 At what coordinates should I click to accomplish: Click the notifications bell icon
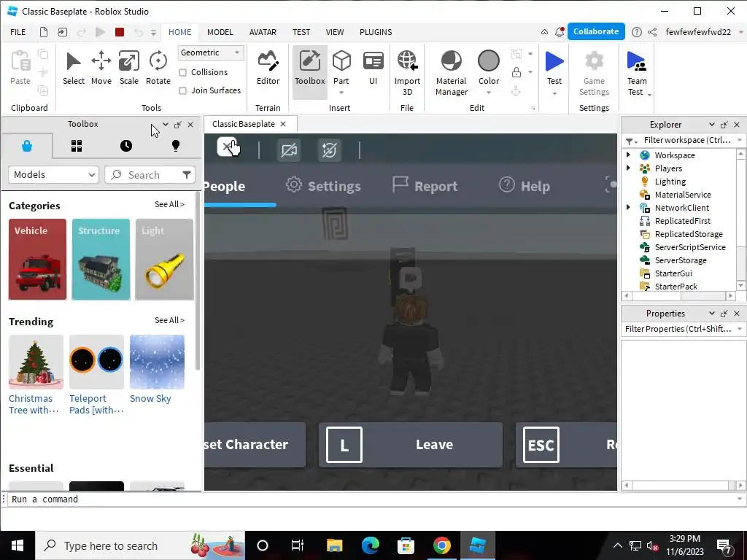click(560, 32)
